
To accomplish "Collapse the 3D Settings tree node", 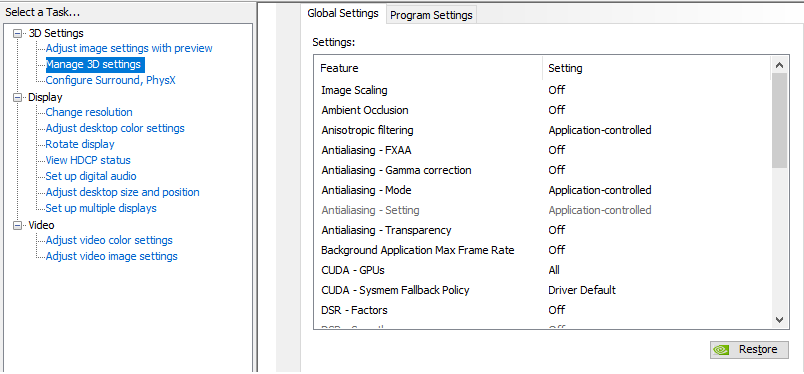I will (x=18, y=33).
